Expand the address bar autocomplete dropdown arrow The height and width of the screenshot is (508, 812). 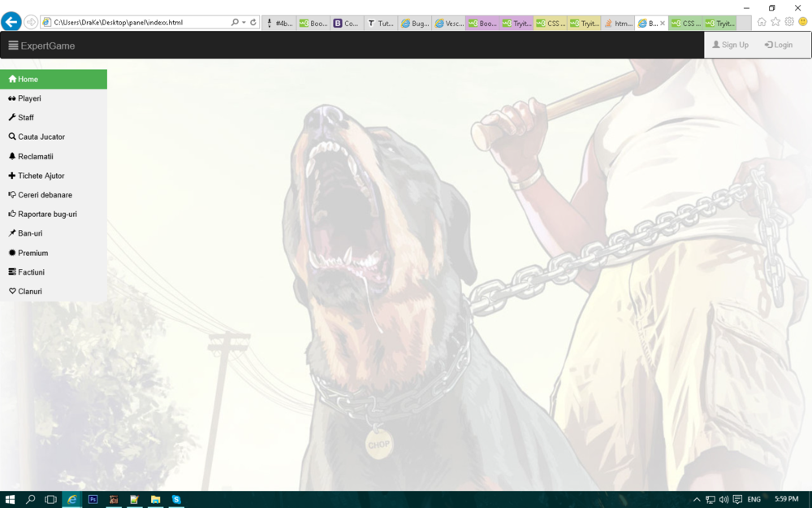click(244, 22)
